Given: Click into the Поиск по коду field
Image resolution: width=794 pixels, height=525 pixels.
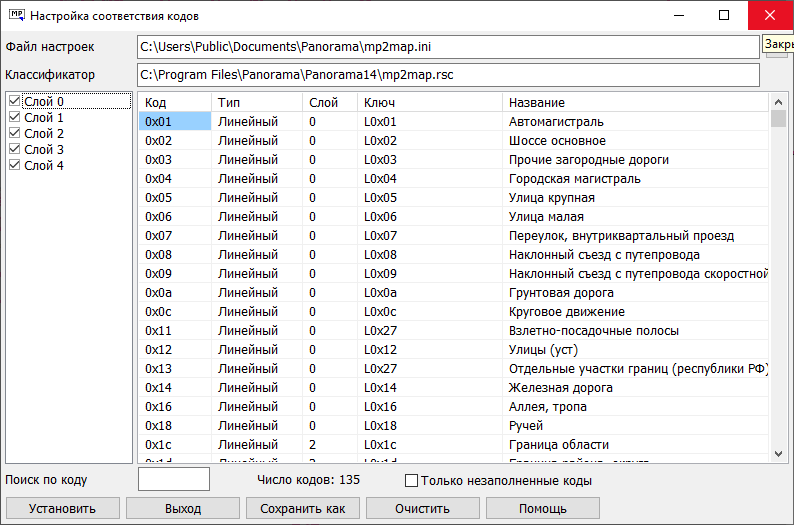Looking at the screenshot, I should click(173, 479).
